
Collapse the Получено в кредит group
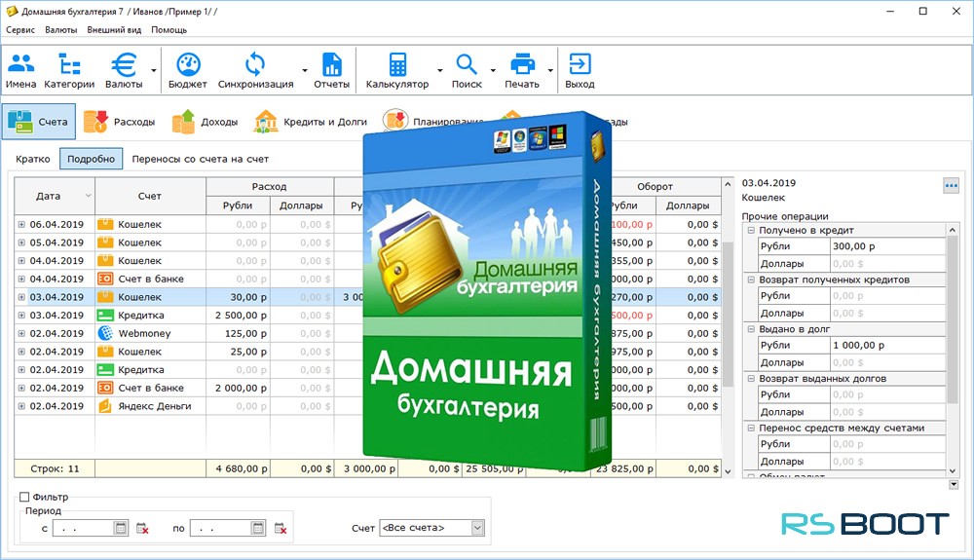751,231
